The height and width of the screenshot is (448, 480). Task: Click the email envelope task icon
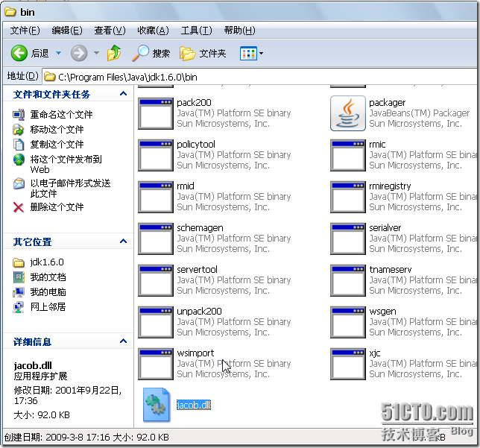[x=19, y=183]
